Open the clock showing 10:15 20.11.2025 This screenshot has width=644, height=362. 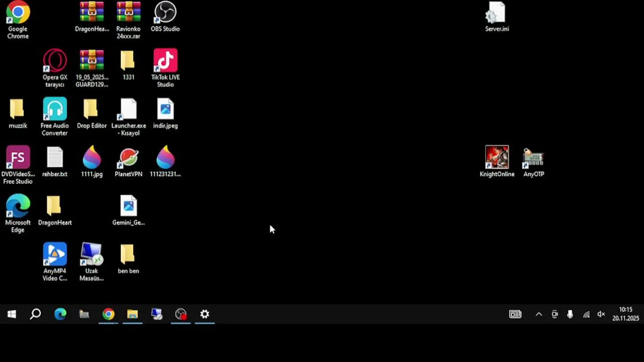[x=625, y=314]
